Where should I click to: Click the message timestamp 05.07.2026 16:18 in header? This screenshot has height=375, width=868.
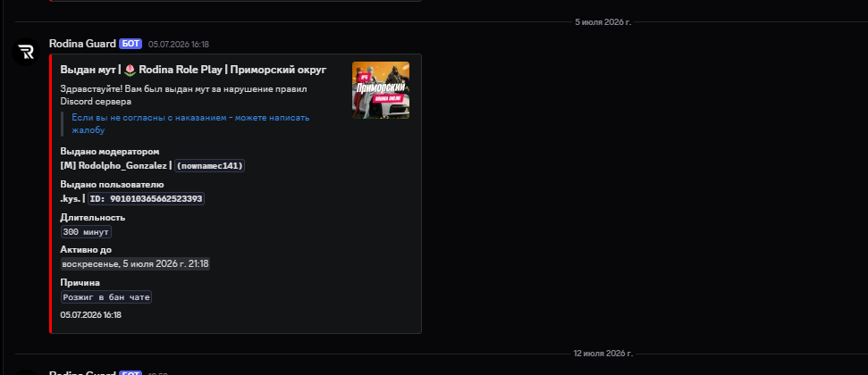click(178, 45)
